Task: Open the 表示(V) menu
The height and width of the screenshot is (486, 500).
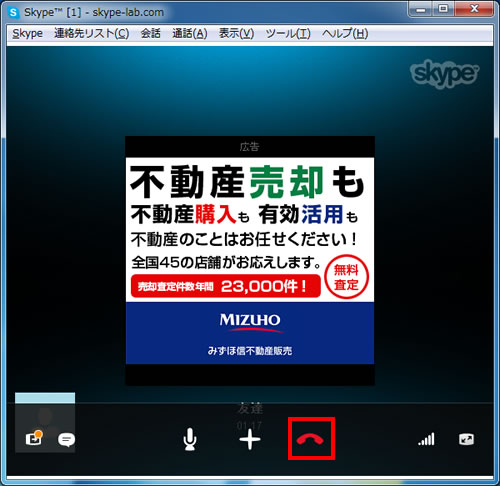Action: (x=236, y=33)
